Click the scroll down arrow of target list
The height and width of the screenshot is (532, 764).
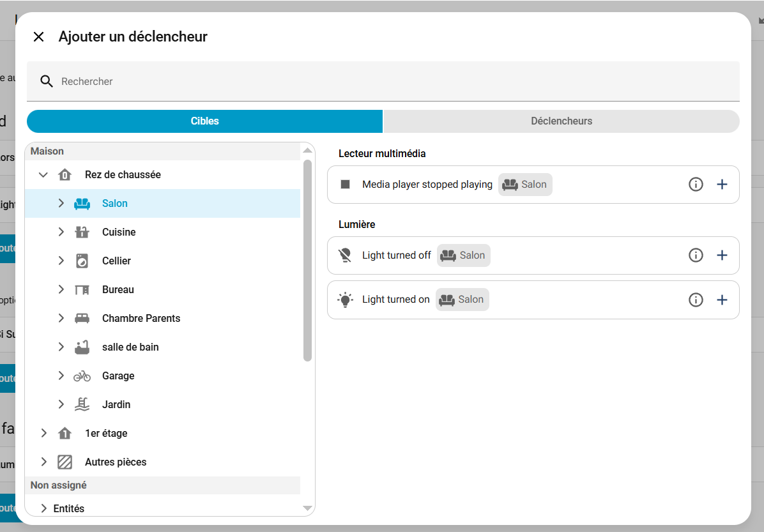[307, 508]
